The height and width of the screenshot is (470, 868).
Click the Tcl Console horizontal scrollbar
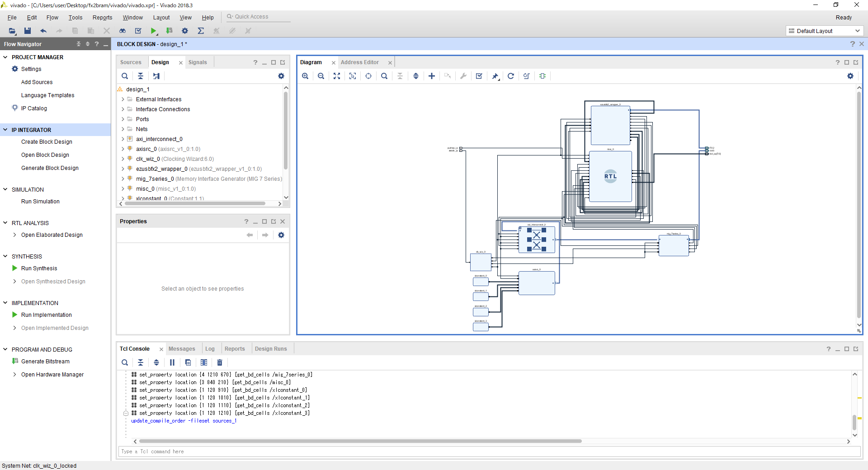tap(360, 441)
